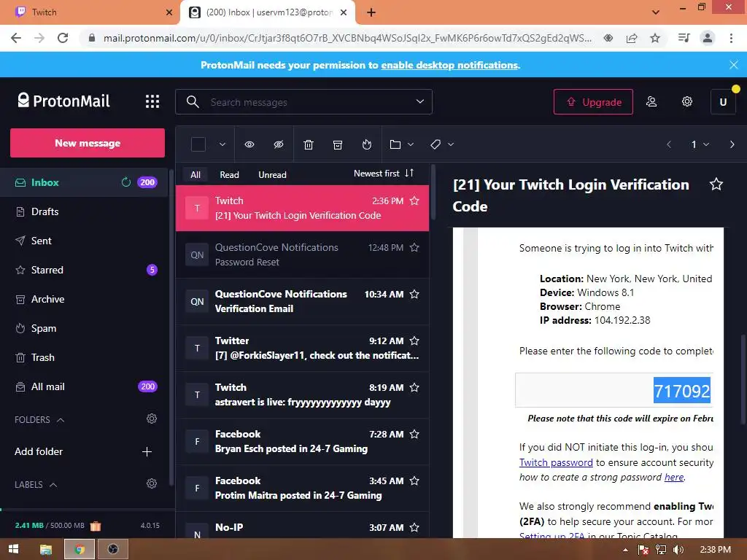The image size is (747, 560).
Task: Reload the page with browser refresh icon
Action: 63,38
